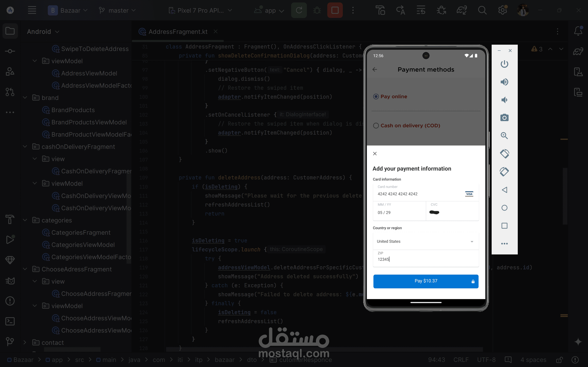588x367 pixels.
Task: Select the Pay online radio button
Action: coord(376,97)
